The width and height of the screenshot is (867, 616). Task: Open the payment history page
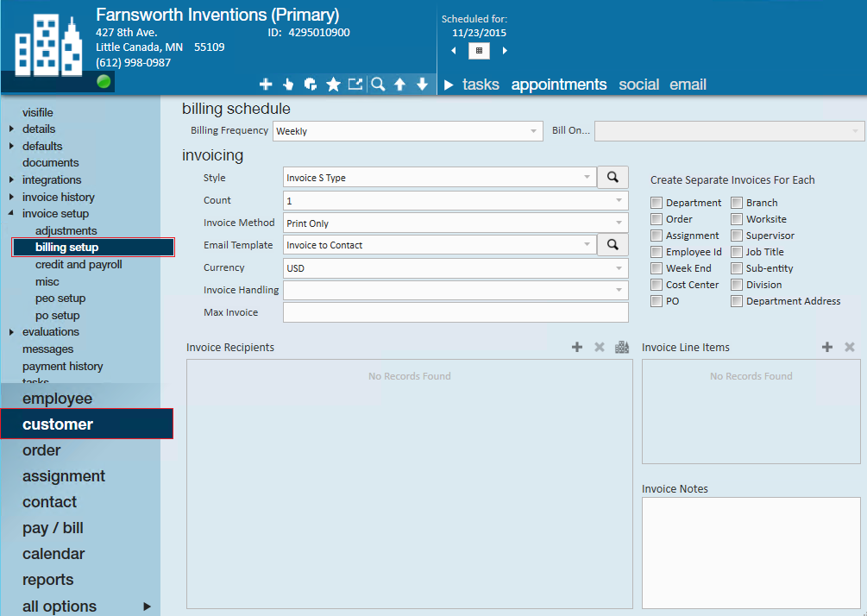[x=62, y=366]
